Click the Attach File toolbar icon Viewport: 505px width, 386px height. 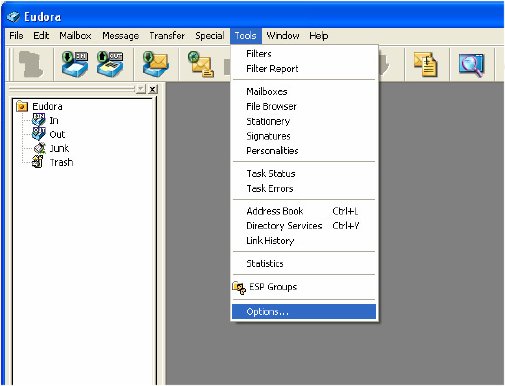pyautogui.click(x=426, y=64)
